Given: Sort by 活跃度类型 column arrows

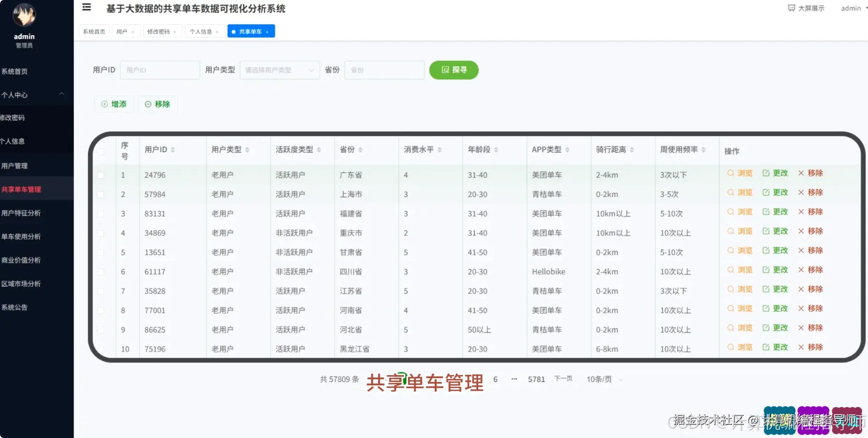Looking at the screenshot, I should tap(319, 150).
